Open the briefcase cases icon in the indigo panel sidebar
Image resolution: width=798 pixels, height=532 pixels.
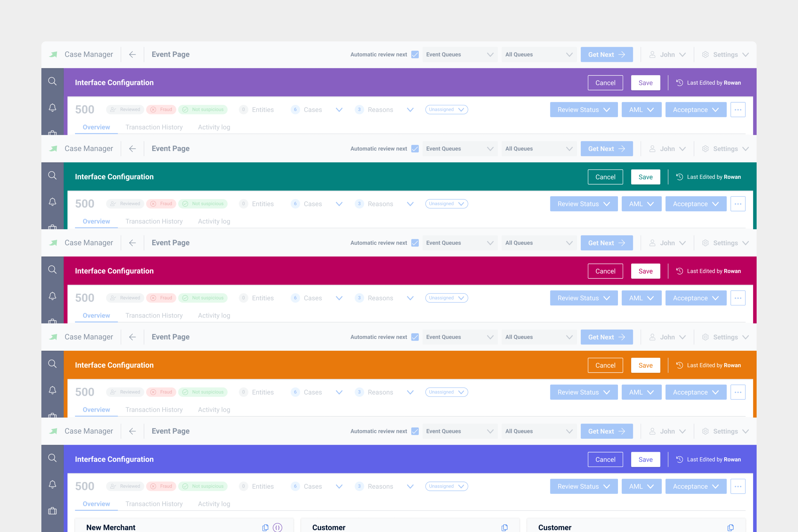(52, 511)
